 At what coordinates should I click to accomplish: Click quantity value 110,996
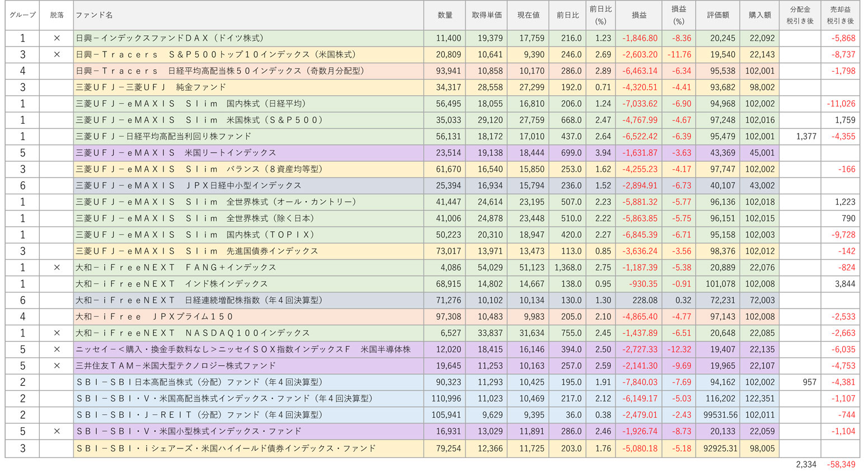[447, 399]
